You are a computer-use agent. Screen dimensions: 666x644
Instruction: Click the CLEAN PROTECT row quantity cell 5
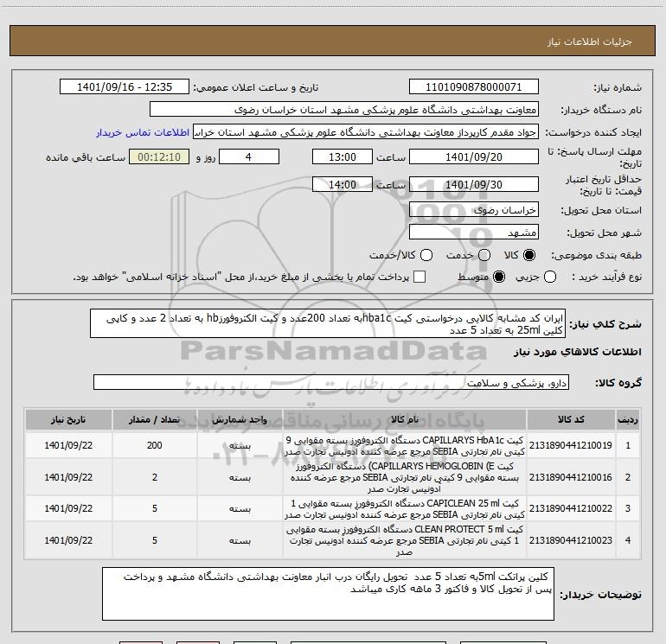click(x=155, y=540)
